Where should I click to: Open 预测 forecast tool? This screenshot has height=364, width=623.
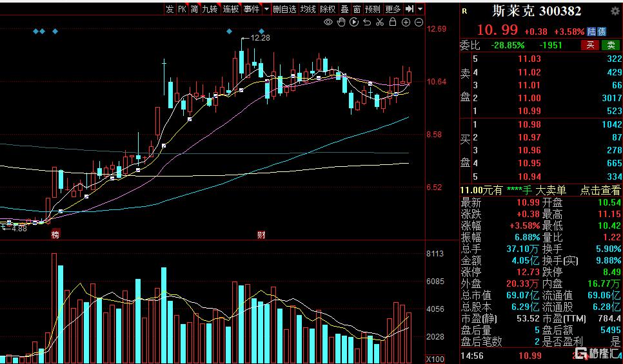[373, 9]
